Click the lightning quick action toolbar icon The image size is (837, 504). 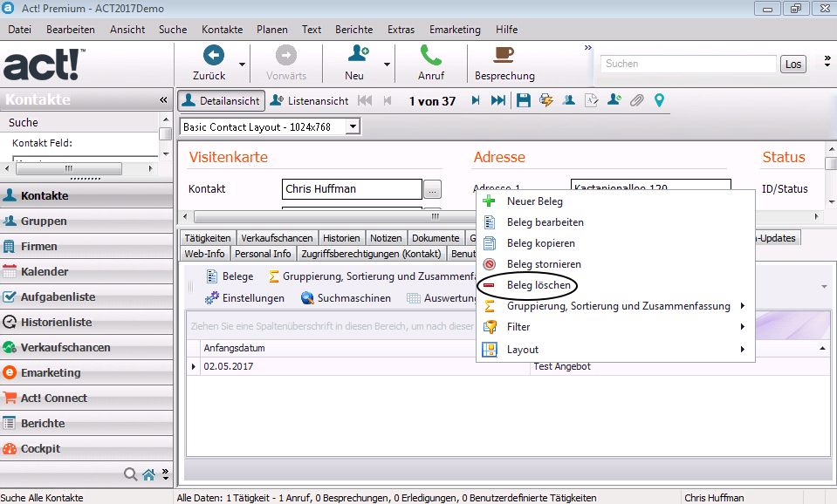pyautogui.click(x=546, y=100)
